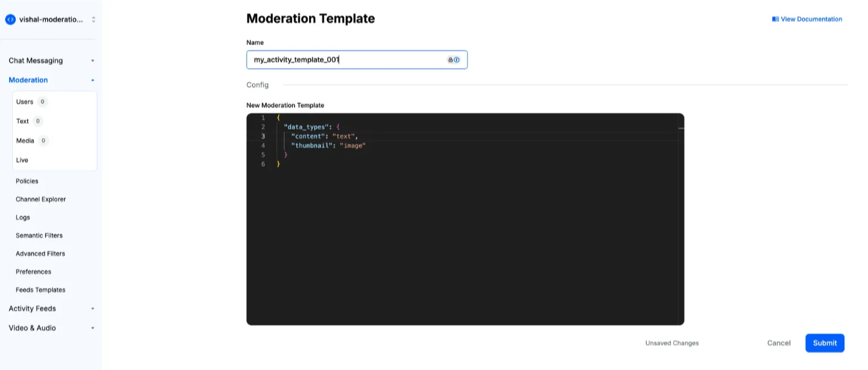Submit the moderation template
Viewport: 868px width, 370px height.
point(824,343)
